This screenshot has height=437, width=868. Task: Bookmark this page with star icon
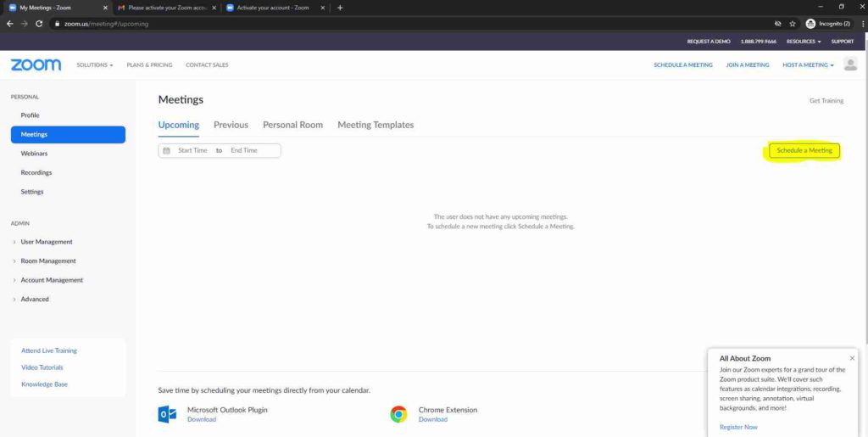[x=793, y=24]
